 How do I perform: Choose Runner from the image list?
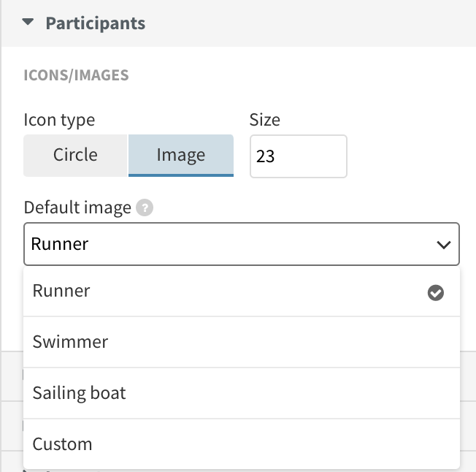coord(242,292)
